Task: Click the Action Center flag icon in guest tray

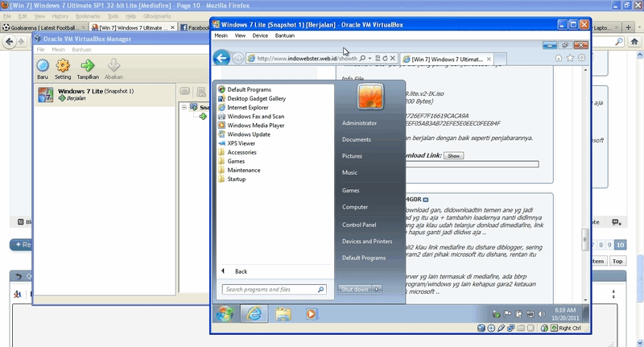Action: point(508,314)
